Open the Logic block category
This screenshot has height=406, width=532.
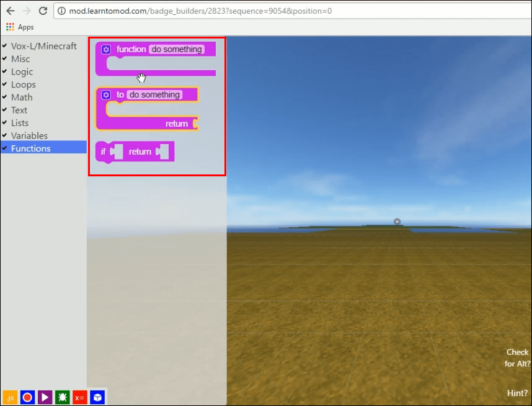tap(22, 71)
